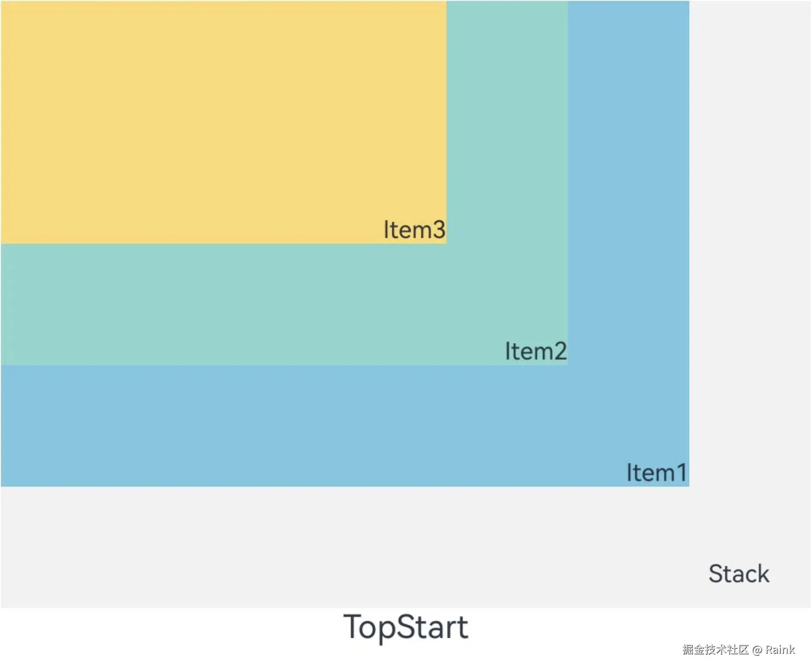Image resolution: width=811 pixels, height=672 pixels.
Task: Click the letter S of the Stack label
Action: tap(716, 574)
